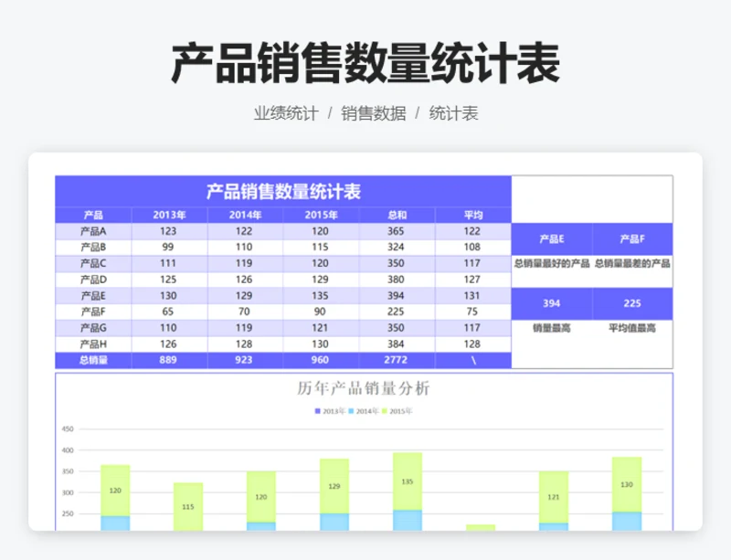Click the green bar segment labeled 130

[627, 484]
